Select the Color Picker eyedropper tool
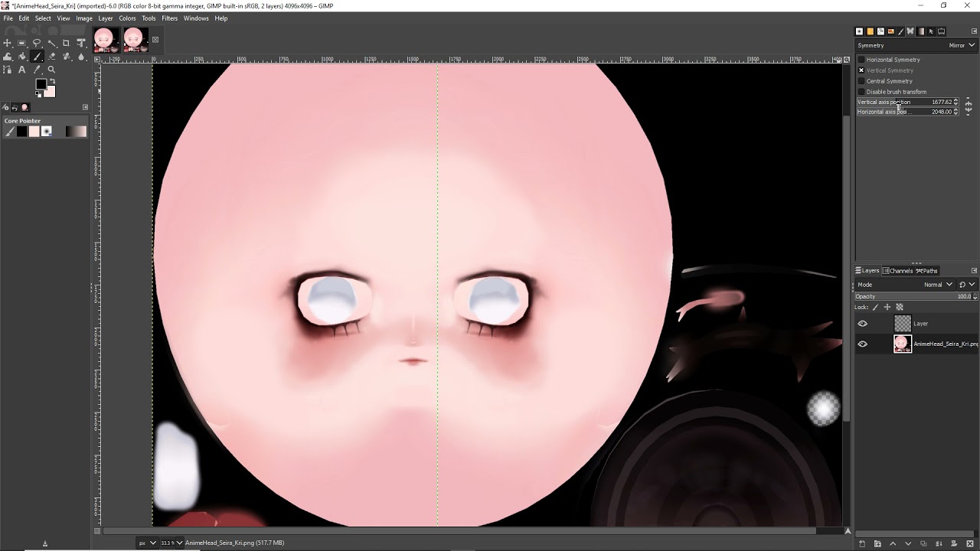The image size is (980, 551). pos(37,70)
